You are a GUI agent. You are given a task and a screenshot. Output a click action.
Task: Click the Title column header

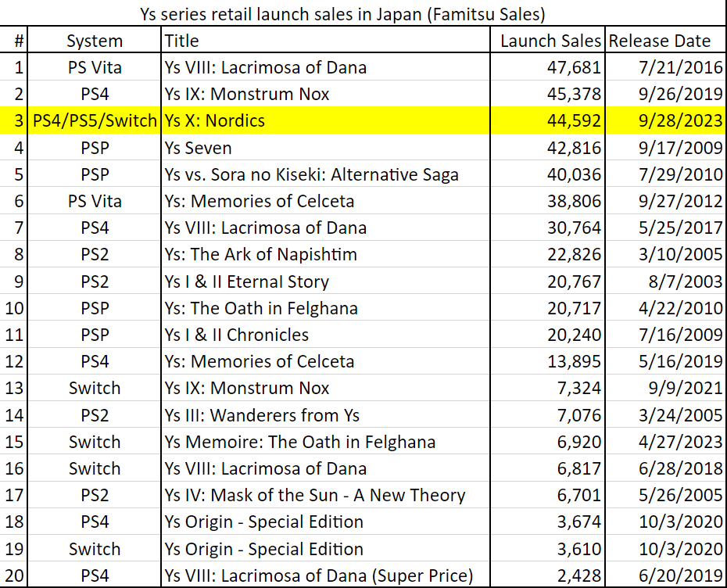point(181,41)
